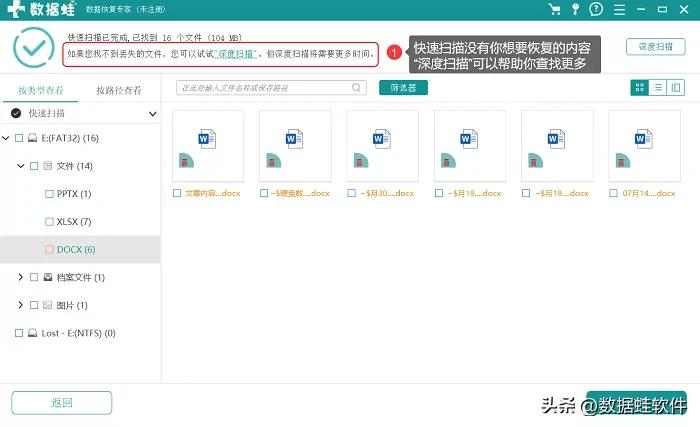
Task: Select the 快速扫描 label text
Action: pos(47,113)
